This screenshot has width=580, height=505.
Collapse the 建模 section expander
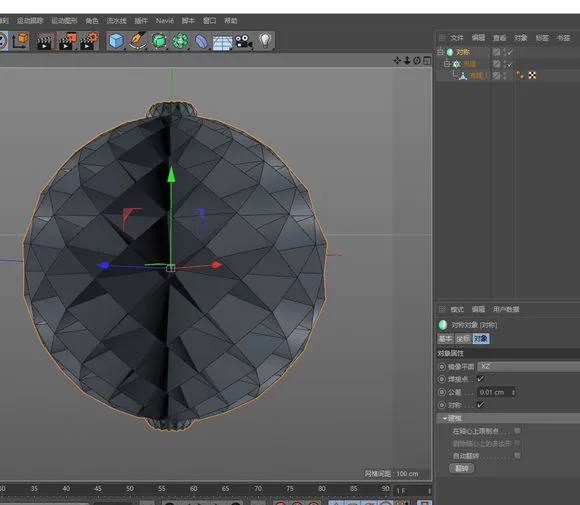[445, 418]
